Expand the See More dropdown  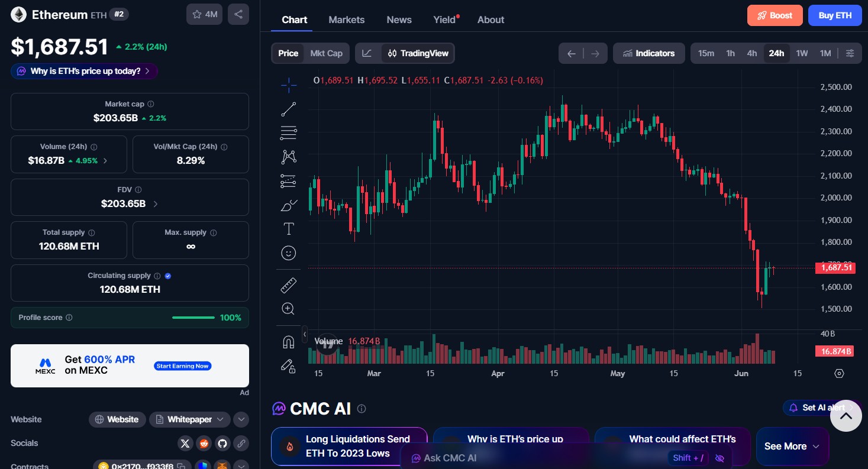[x=792, y=447]
